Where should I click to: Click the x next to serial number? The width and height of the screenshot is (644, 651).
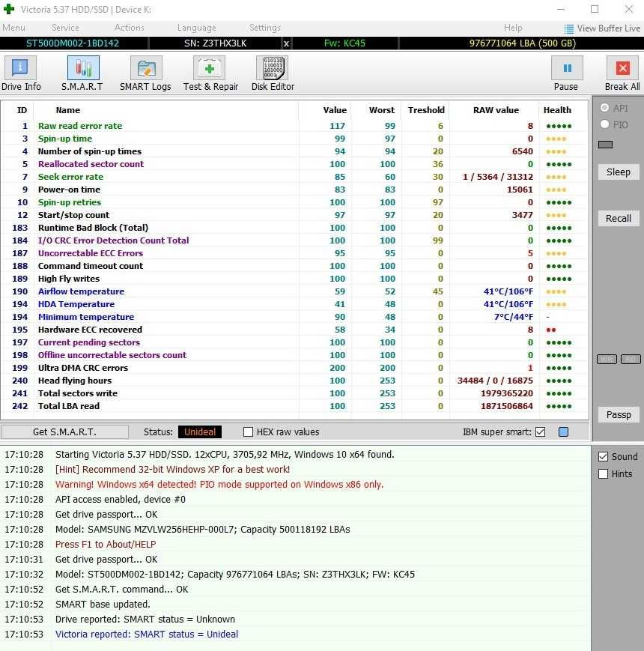pos(286,43)
